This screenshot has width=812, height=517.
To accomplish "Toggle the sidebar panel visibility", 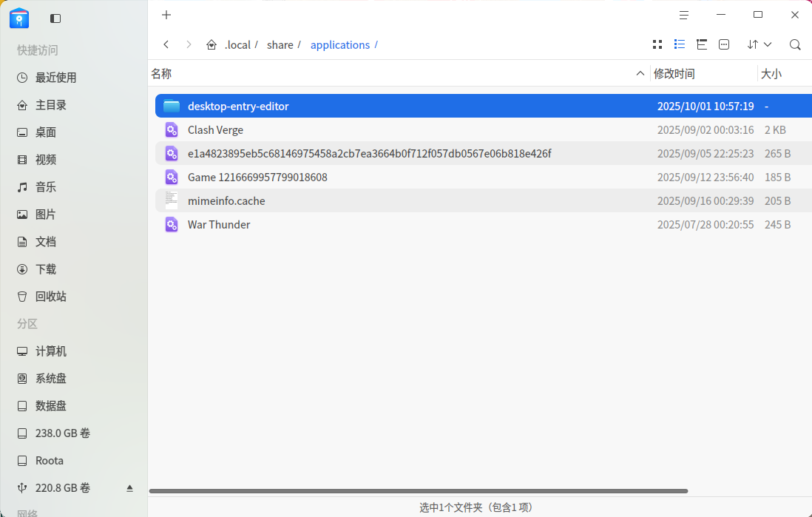I will [55, 18].
